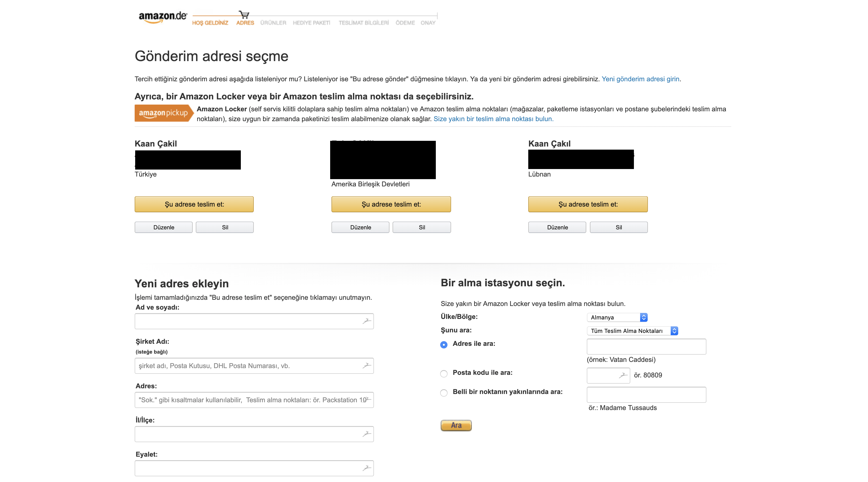Click autofill icon in Şirket Adı field
The image size is (868, 482).
click(x=367, y=366)
